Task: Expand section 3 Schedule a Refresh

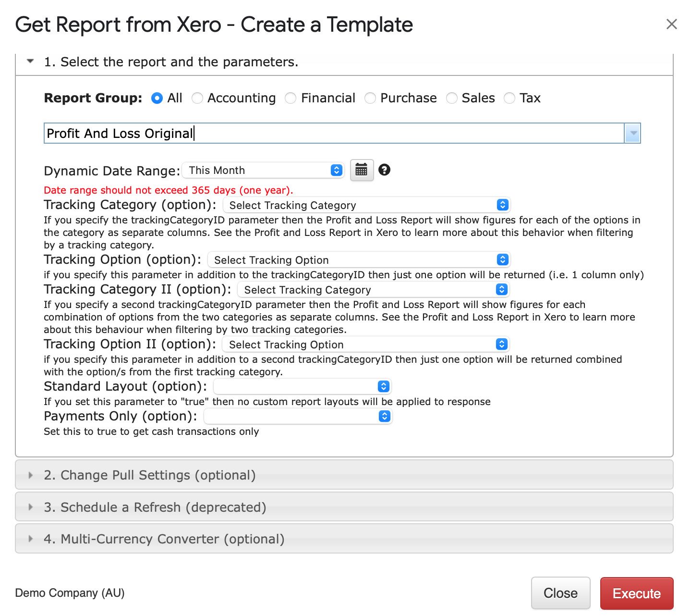Action: 344,507
